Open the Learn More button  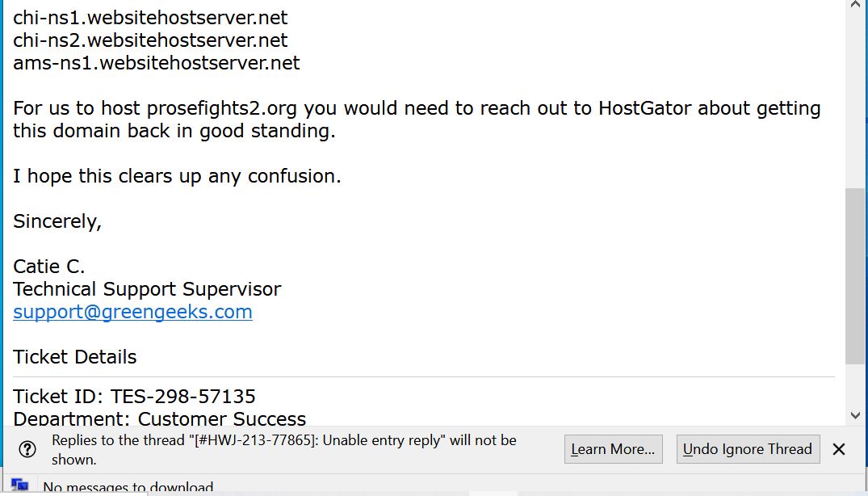click(613, 449)
